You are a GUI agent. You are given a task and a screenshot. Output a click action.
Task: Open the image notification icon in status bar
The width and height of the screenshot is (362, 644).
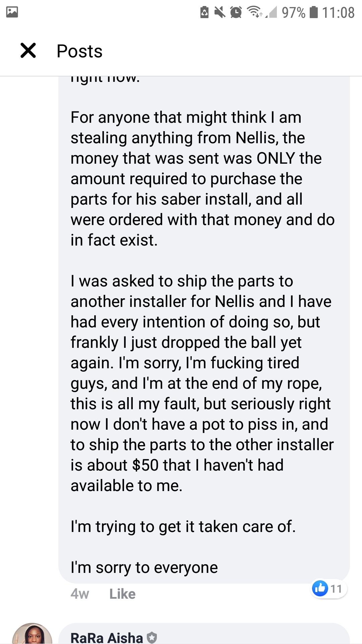[x=12, y=12]
